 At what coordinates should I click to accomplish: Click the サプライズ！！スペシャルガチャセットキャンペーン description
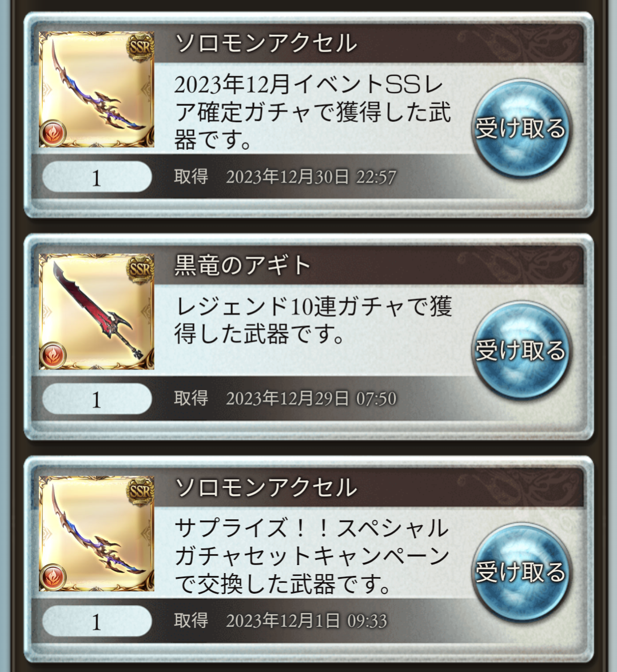pyautogui.click(x=312, y=556)
